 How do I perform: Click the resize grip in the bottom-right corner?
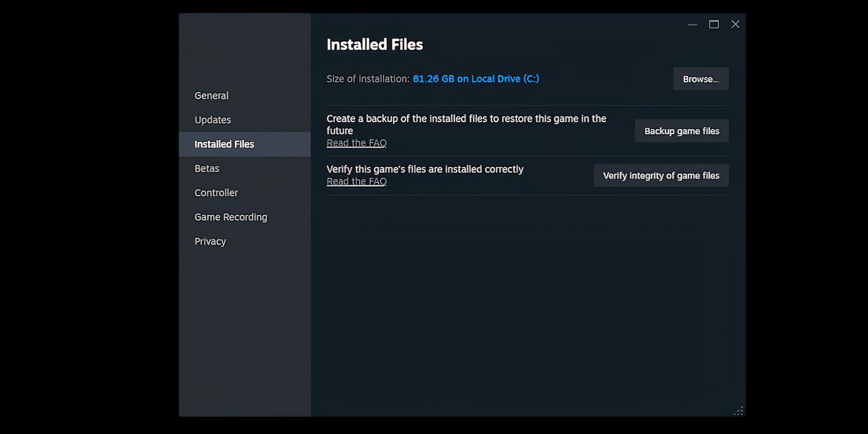(738, 410)
